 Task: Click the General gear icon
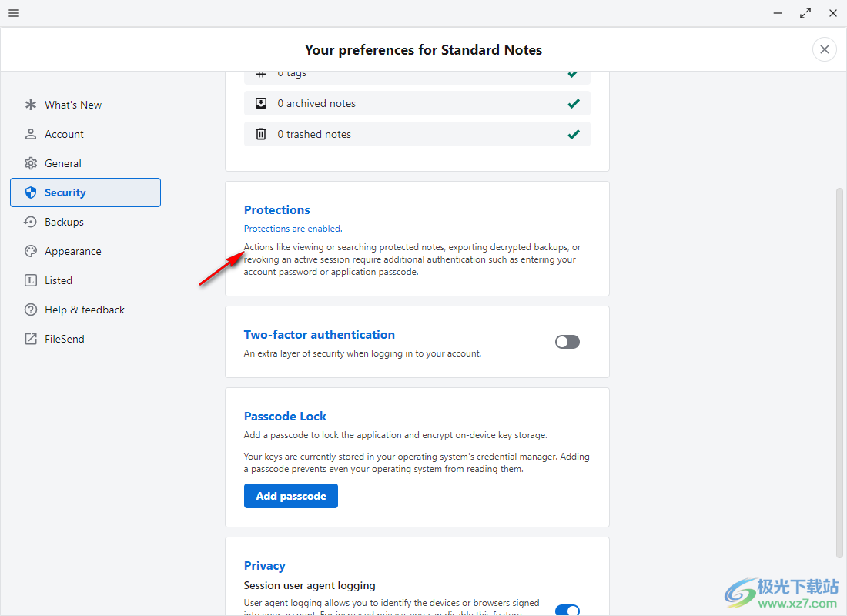31,163
